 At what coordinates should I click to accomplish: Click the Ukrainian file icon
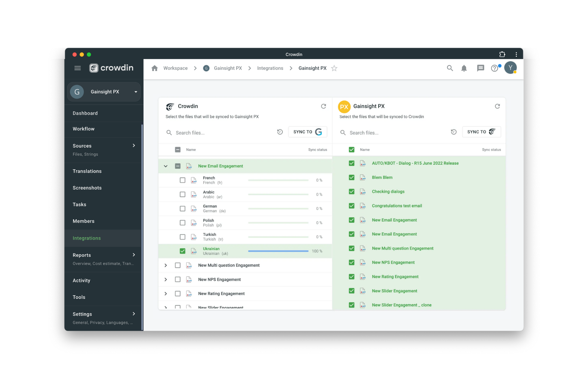coord(194,251)
